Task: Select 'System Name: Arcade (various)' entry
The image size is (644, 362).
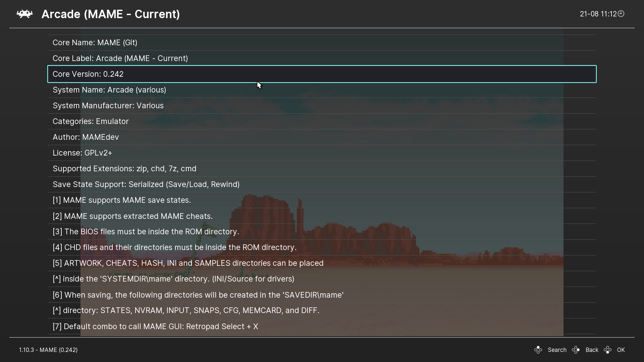Action: 322,90
